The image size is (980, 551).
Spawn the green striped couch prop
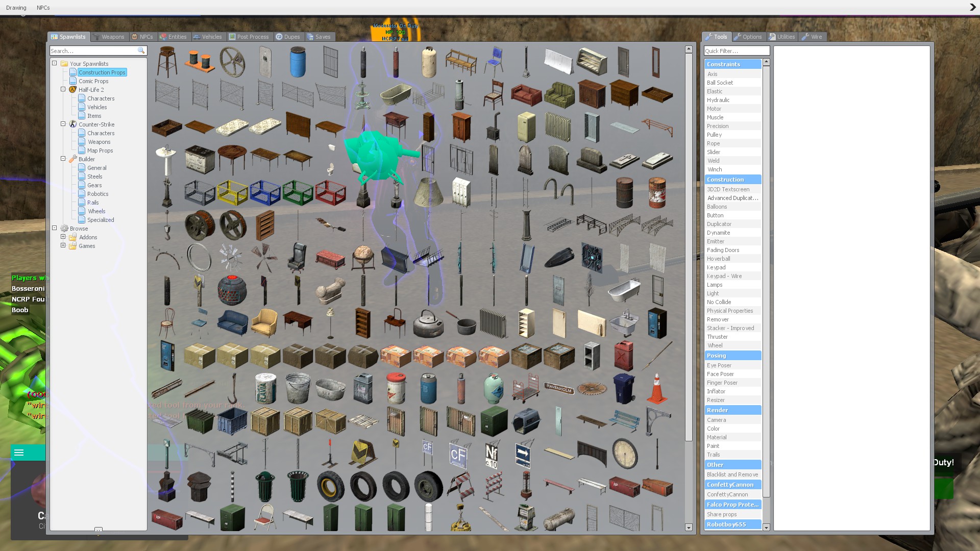[559, 95]
